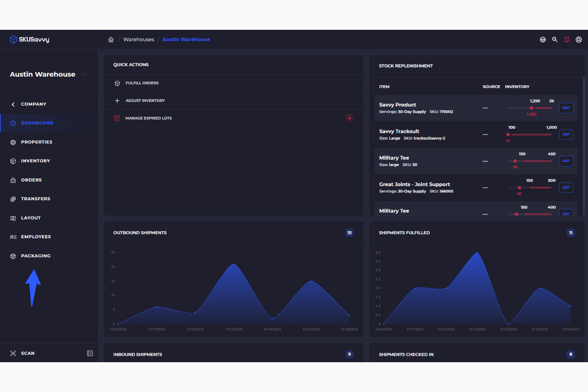Click the Savvy Tracksuit inventory slider

[529, 135]
